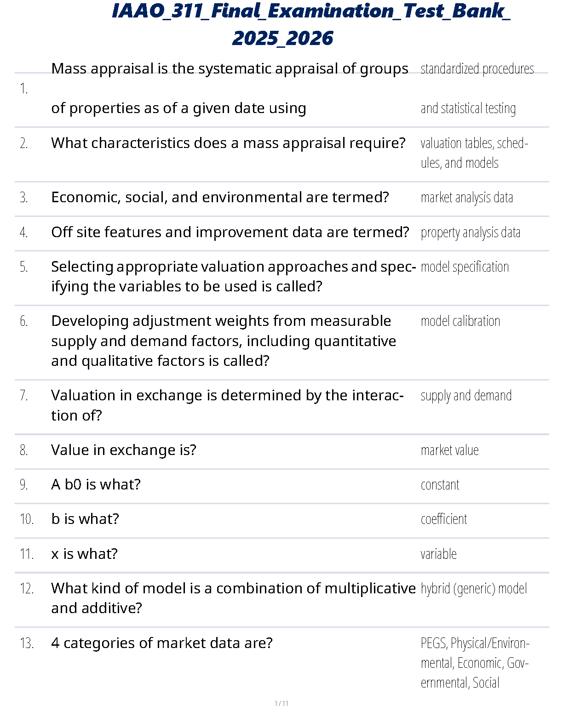Click question 'Off site features and improvement data'
Screen dimensions: 563x728
230,232
